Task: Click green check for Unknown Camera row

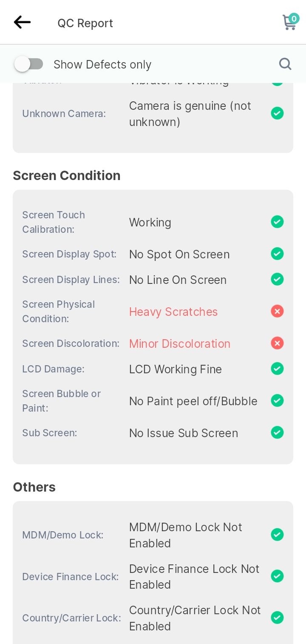Action: click(277, 113)
